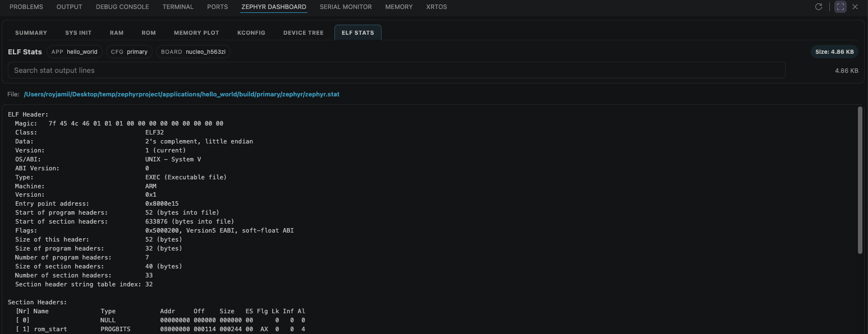Open the Ports tab
The height and width of the screenshot is (334, 868).
point(217,7)
